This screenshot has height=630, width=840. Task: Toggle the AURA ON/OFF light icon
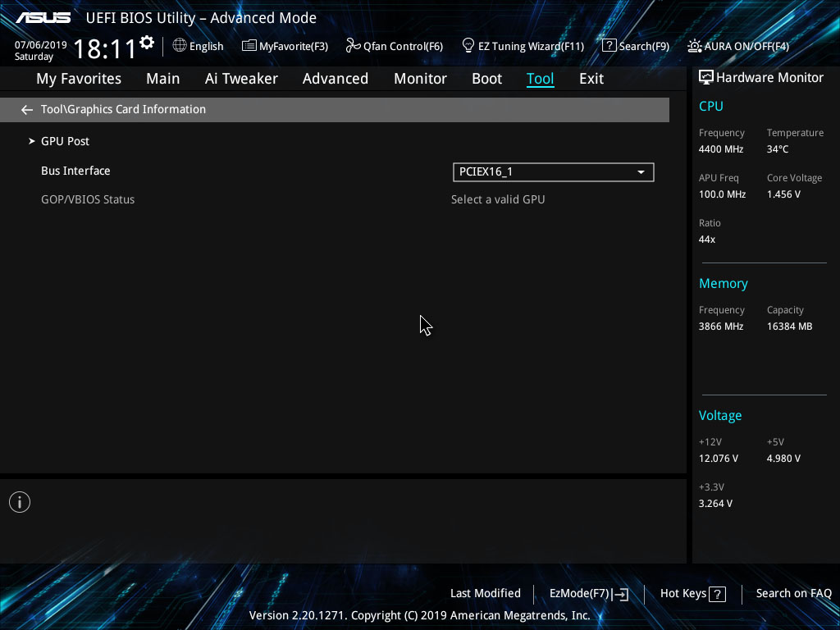[694, 46]
